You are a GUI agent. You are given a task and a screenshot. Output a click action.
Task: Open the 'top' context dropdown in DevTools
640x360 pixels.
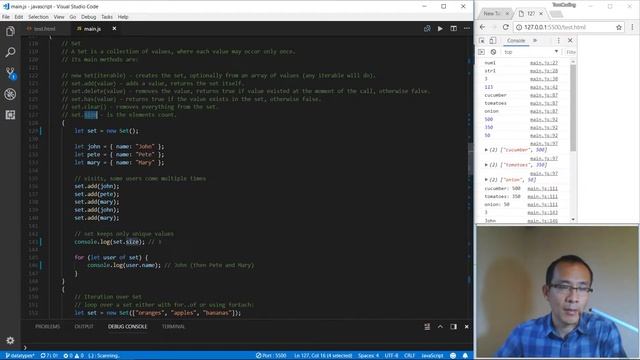(x=531, y=52)
